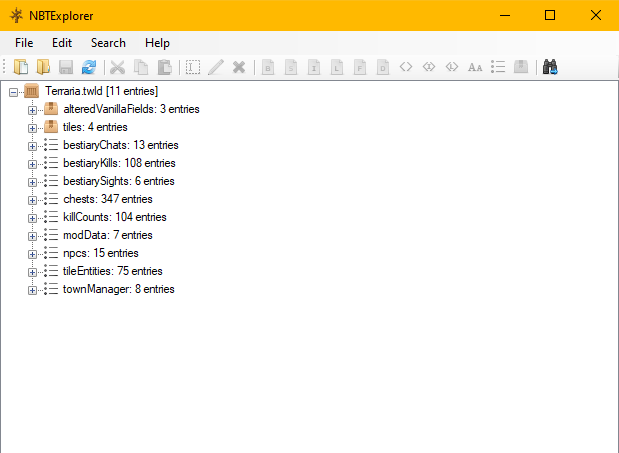Select 'Terraria.twld [11 entries]' row
Image resolution: width=619 pixels, height=453 pixels.
(101, 91)
